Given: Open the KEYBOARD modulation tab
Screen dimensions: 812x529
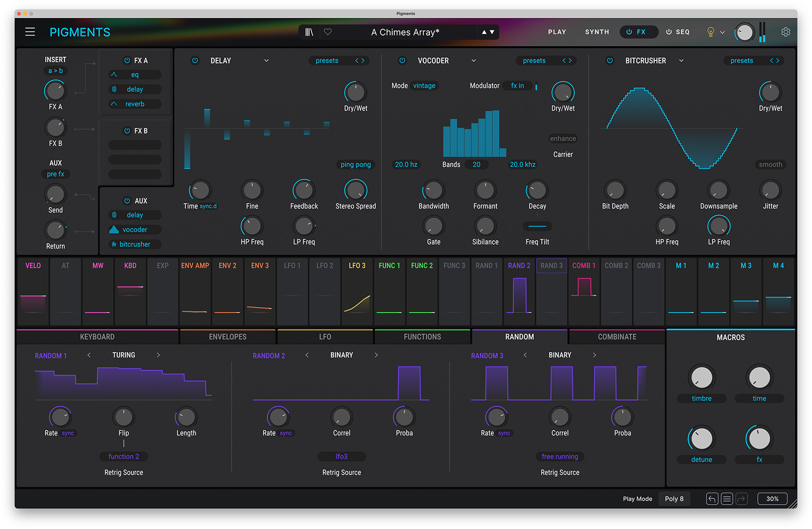Looking at the screenshot, I should [97, 337].
